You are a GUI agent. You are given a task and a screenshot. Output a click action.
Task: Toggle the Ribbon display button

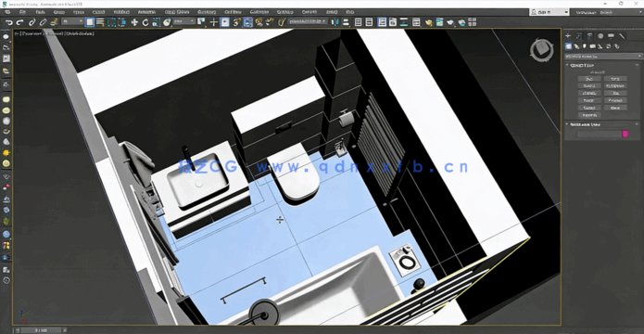pos(382,22)
